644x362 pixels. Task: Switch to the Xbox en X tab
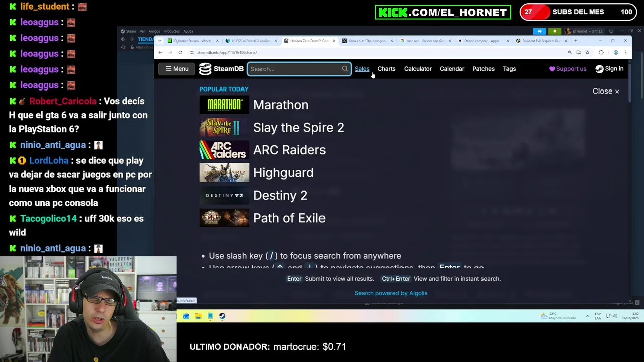click(367, 41)
